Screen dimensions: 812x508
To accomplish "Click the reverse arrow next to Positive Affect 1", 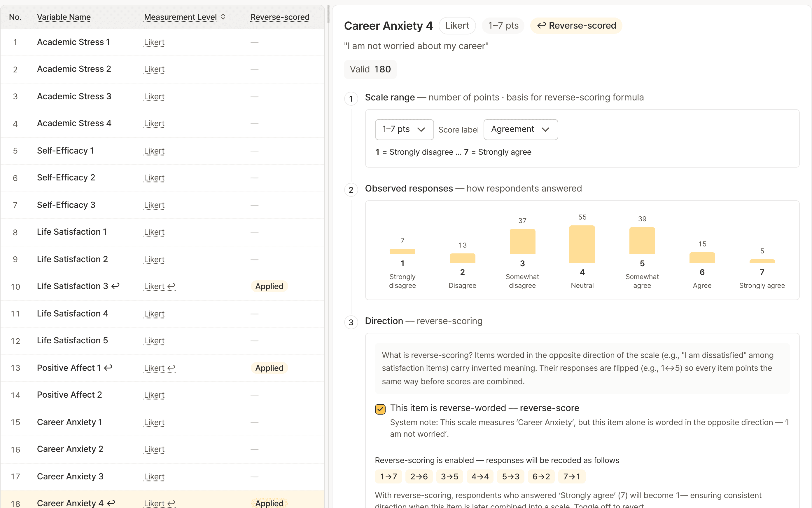I will (x=108, y=368).
